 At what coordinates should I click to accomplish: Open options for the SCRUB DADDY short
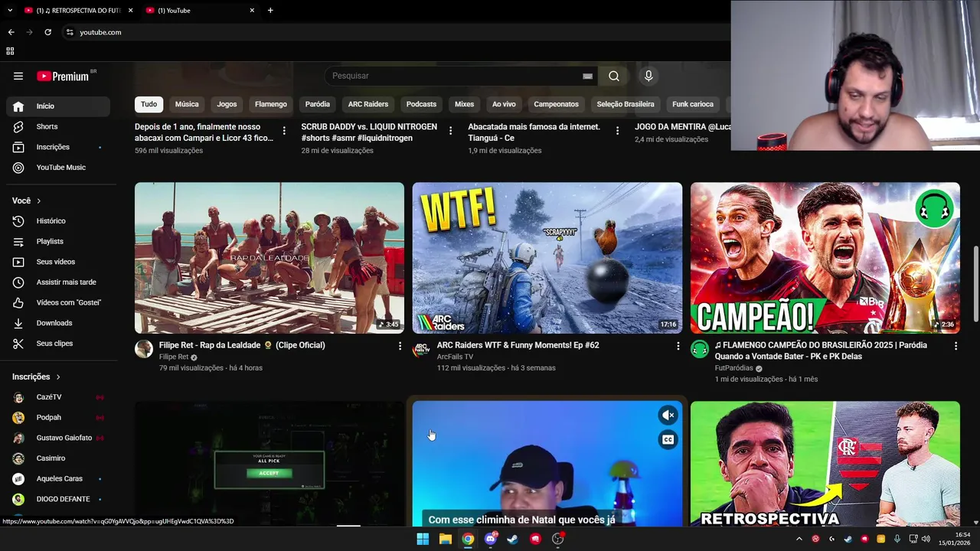[450, 130]
